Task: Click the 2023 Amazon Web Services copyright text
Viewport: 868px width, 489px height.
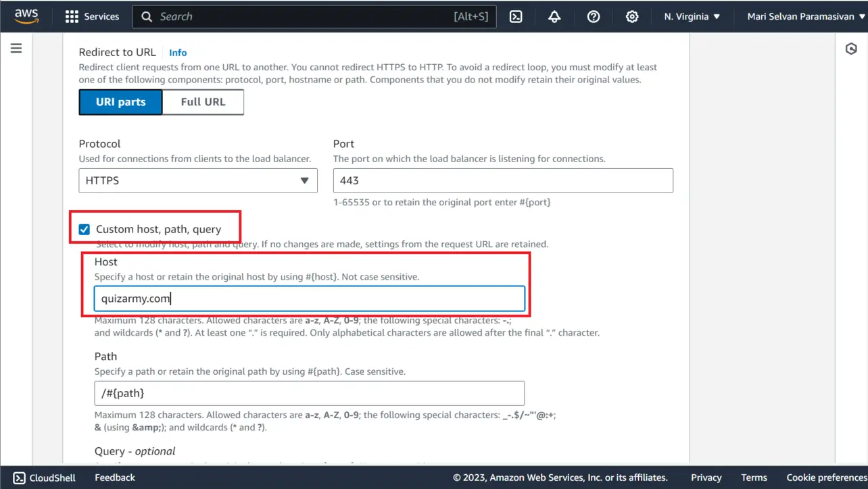Action: pos(560,478)
